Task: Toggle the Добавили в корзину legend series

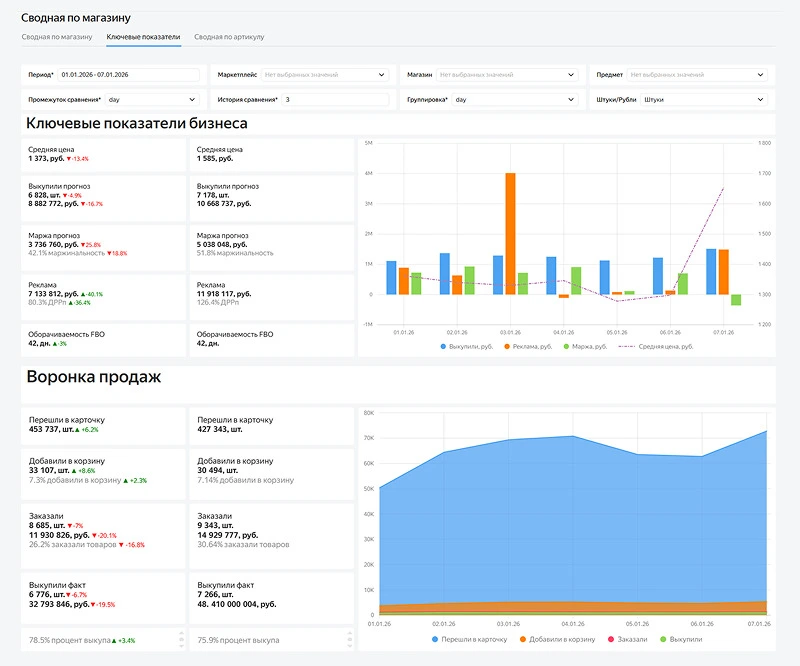Action: 557,639
